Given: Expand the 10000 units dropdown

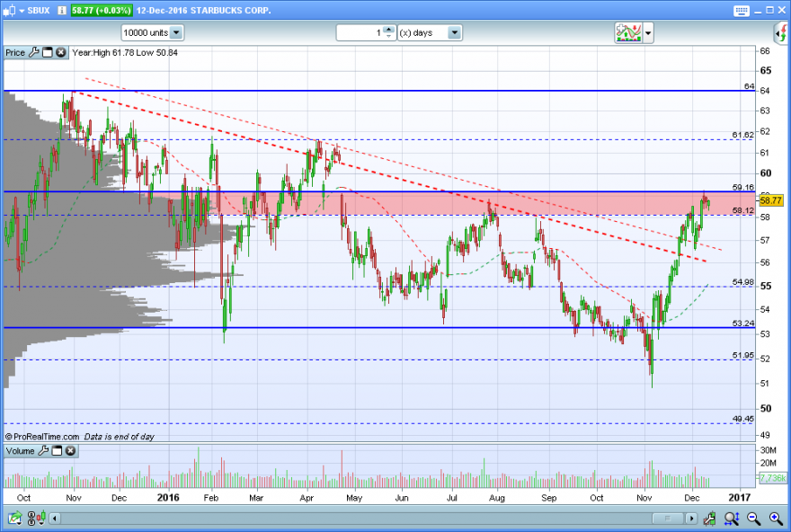Looking at the screenshot, I should pyautogui.click(x=176, y=32).
